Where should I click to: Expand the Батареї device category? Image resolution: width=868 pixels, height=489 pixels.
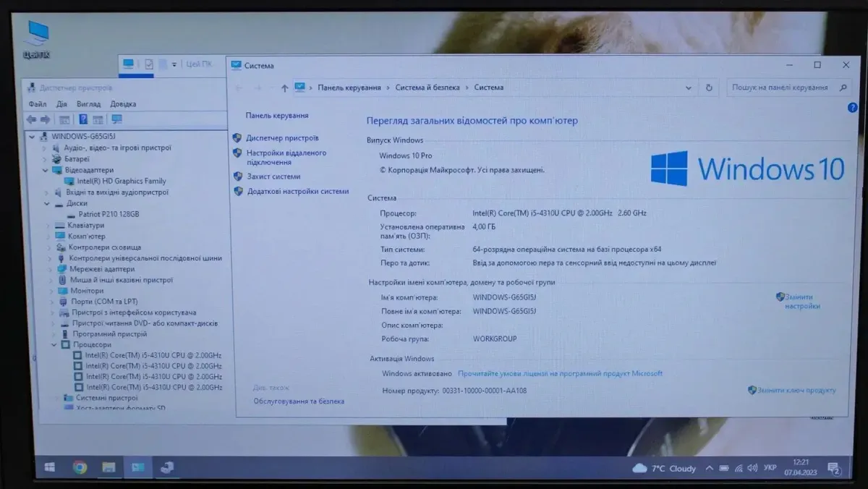coord(45,159)
